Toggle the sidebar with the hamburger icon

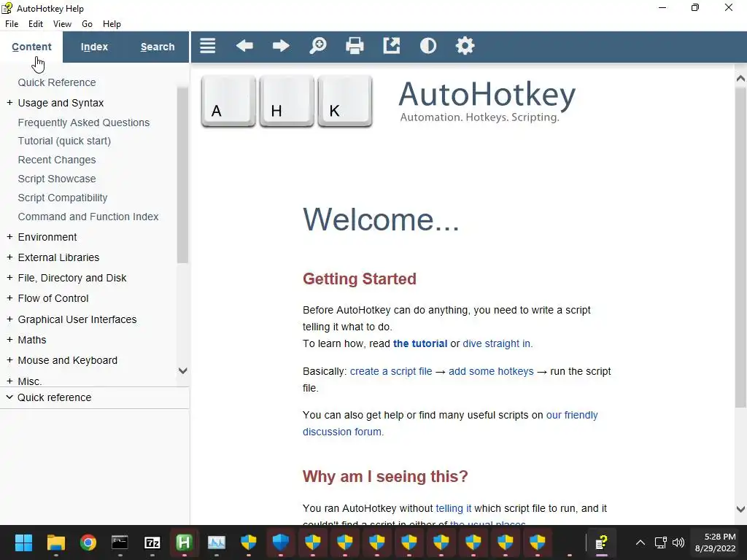click(x=208, y=46)
